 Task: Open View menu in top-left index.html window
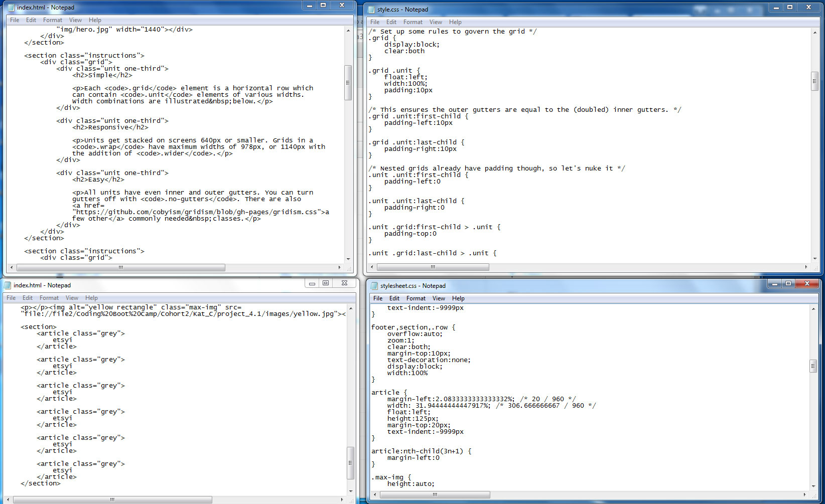pyautogui.click(x=75, y=20)
